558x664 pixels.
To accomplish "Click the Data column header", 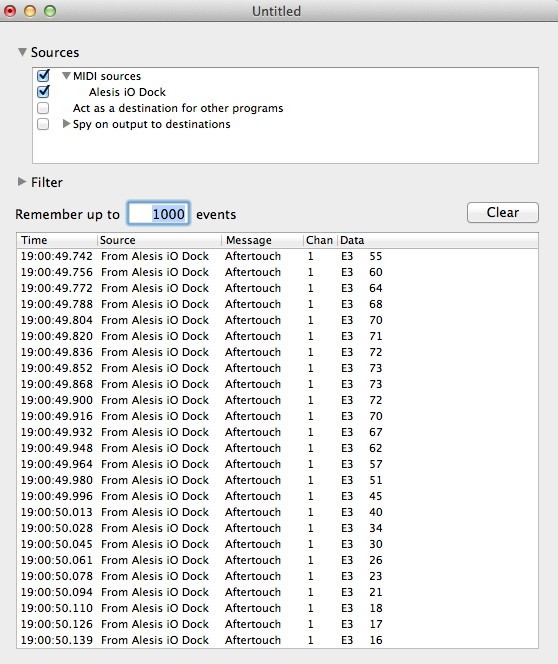I will point(438,240).
